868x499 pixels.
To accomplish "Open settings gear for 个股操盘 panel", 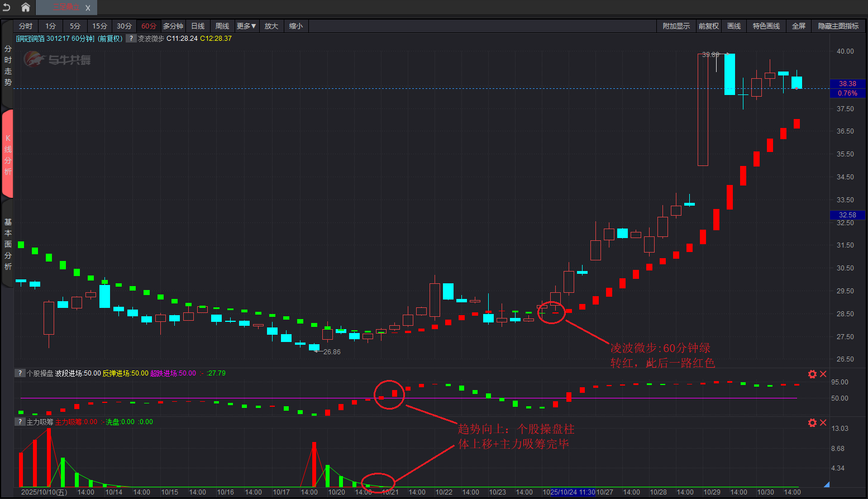I will 812,374.
